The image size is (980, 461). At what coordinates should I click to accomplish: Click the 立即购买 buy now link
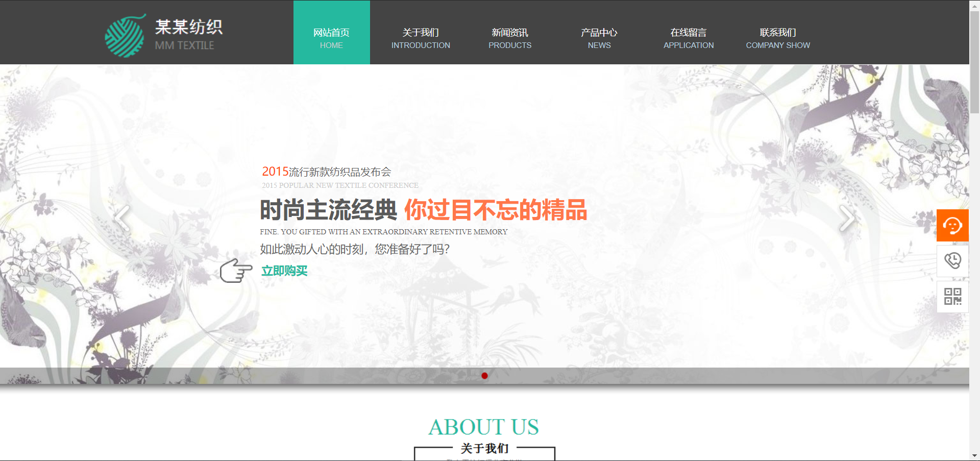(284, 271)
